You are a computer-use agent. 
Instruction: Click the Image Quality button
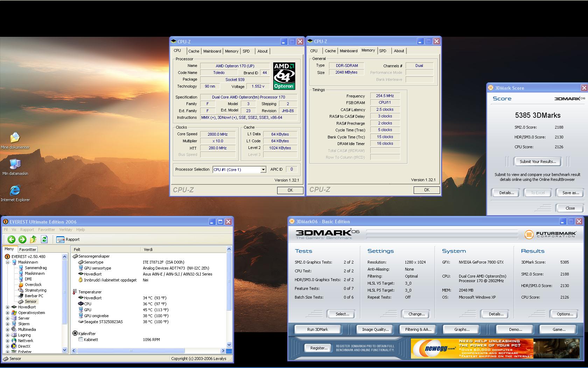[375, 329]
